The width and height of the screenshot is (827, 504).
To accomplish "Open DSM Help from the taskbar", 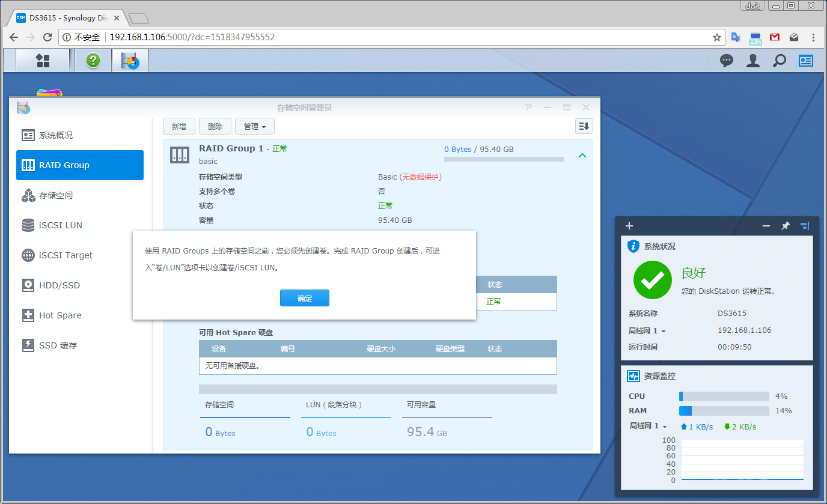I will tap(93, 61).
